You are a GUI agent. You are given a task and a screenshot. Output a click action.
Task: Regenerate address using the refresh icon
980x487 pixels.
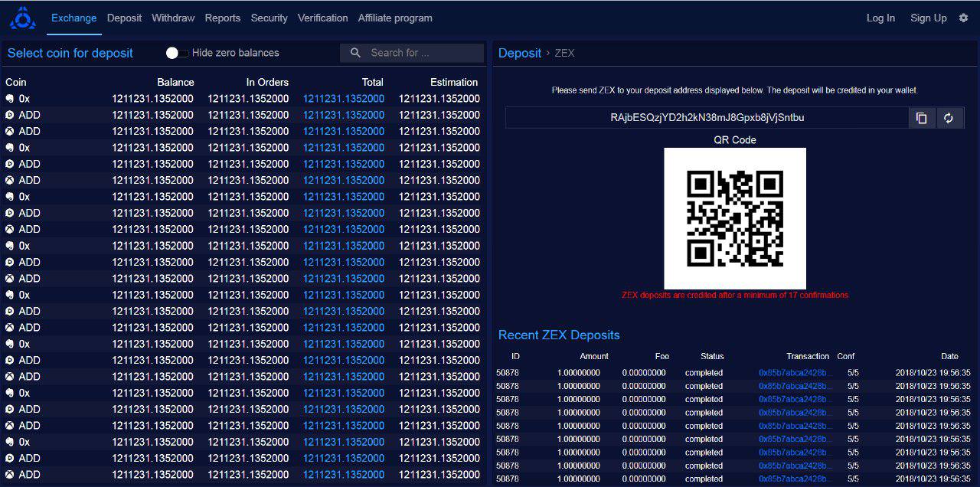(x=949, y=118)
